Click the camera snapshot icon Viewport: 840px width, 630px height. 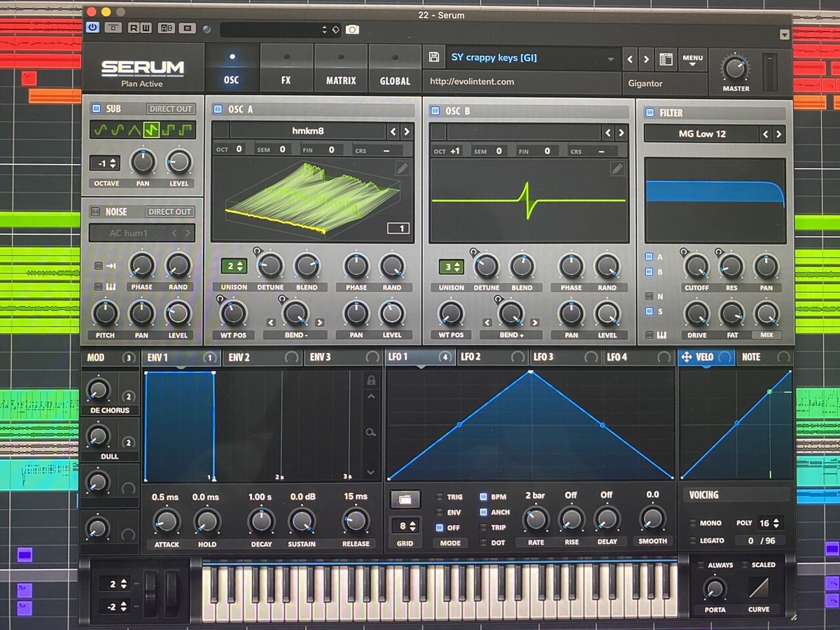(352, 29)
